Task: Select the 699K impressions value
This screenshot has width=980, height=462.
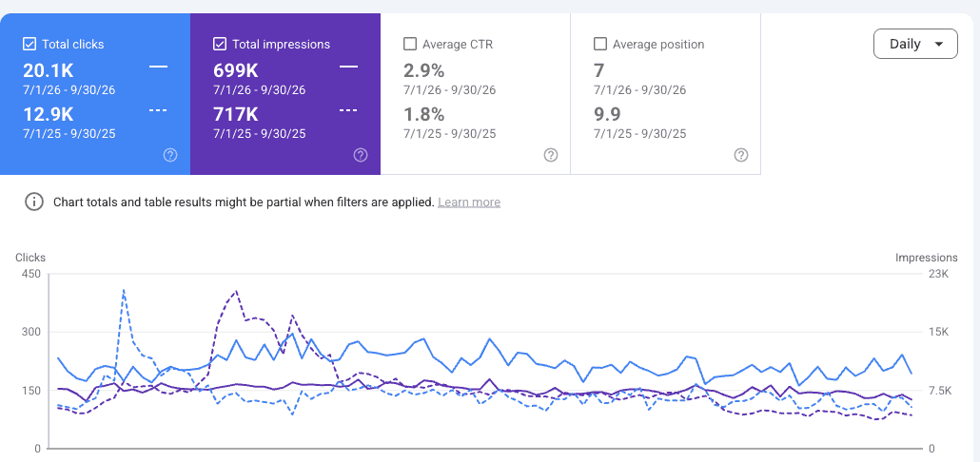Action: pyautogui.click(x=235, y=70)
